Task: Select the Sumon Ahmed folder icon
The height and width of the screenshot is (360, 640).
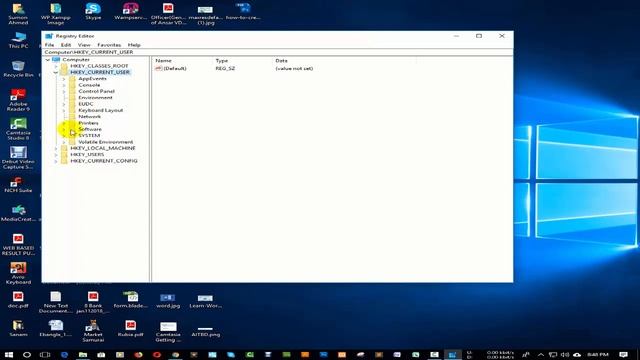Action: 18,14
